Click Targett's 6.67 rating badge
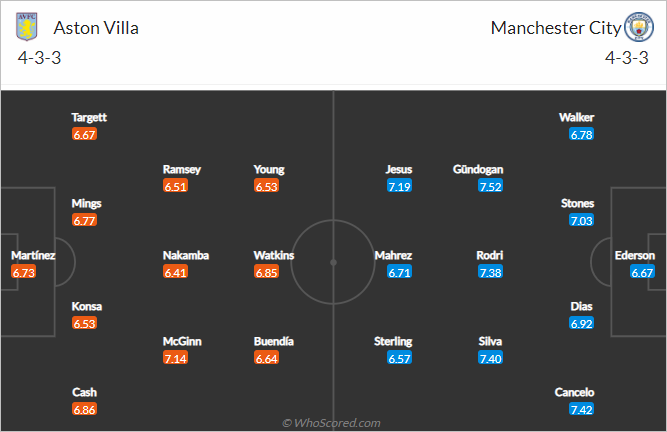This screenshot has width=667, height=432. pyautogui.click(x=84, y=135)
